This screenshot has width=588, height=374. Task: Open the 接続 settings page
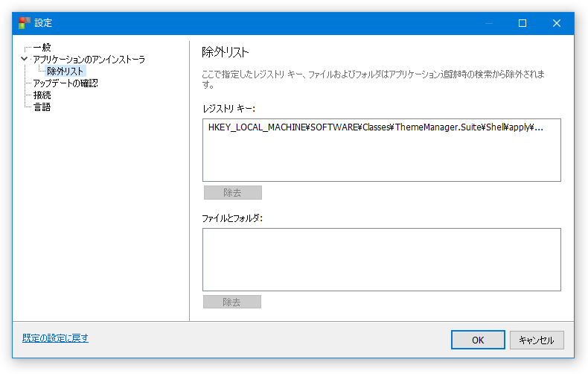pyautogui.click(x=42, y=95)
